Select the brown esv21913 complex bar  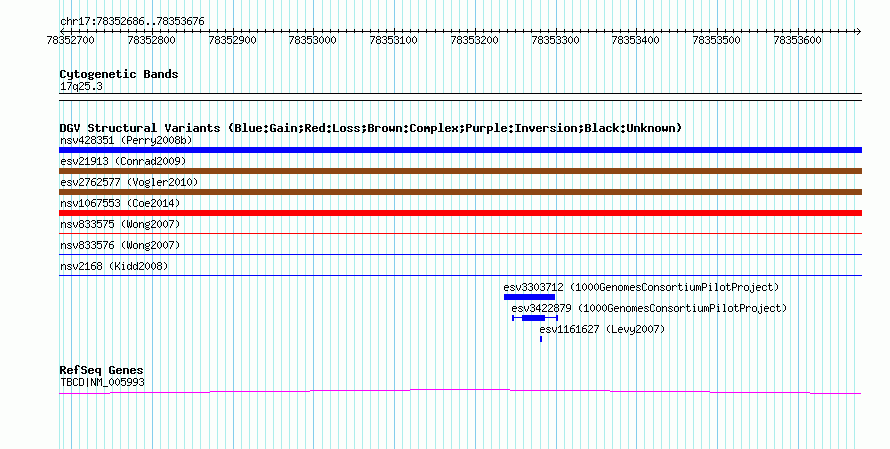point(460,171)
